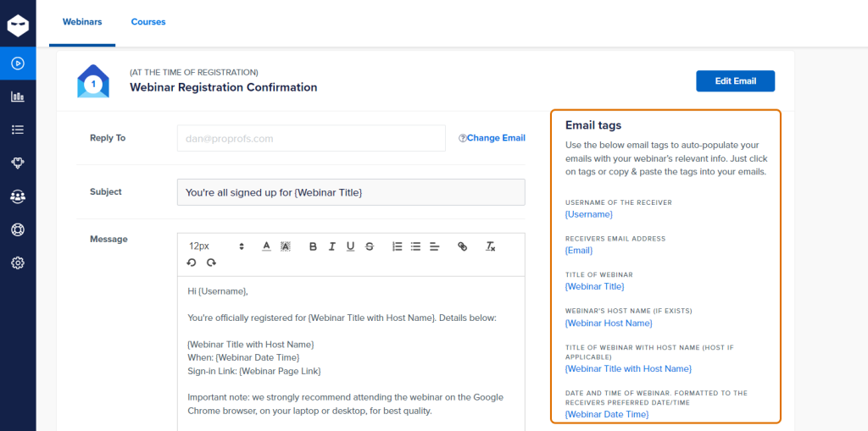868x431 pixels.
Task: Toggle strikethrough formatting in the editor
Action: click(370, 246)
